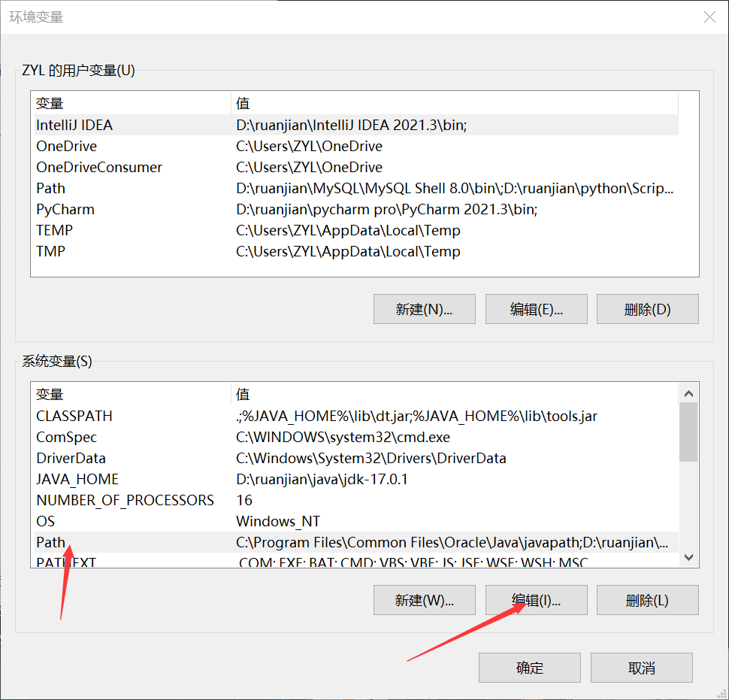Click the system variables scrollbar thumb
729x700 pixels.
tap(688, 432)
